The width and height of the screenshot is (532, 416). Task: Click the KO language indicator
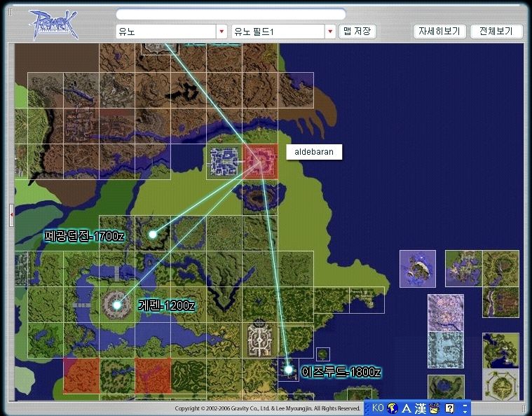click(378, 408)
